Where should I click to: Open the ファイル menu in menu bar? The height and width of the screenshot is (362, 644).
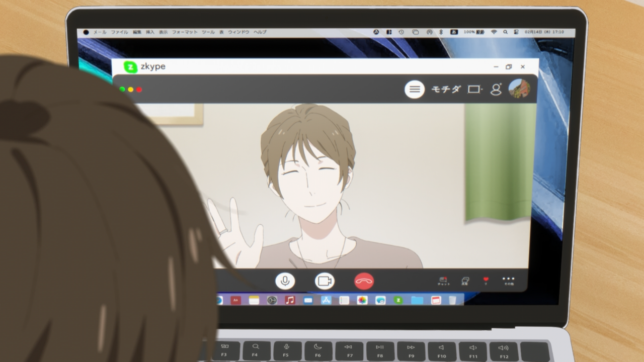point(119,32)
